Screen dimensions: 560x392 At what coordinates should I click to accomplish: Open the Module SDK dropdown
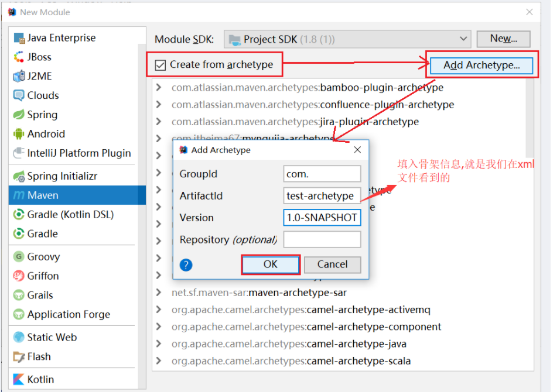[347, 39]
